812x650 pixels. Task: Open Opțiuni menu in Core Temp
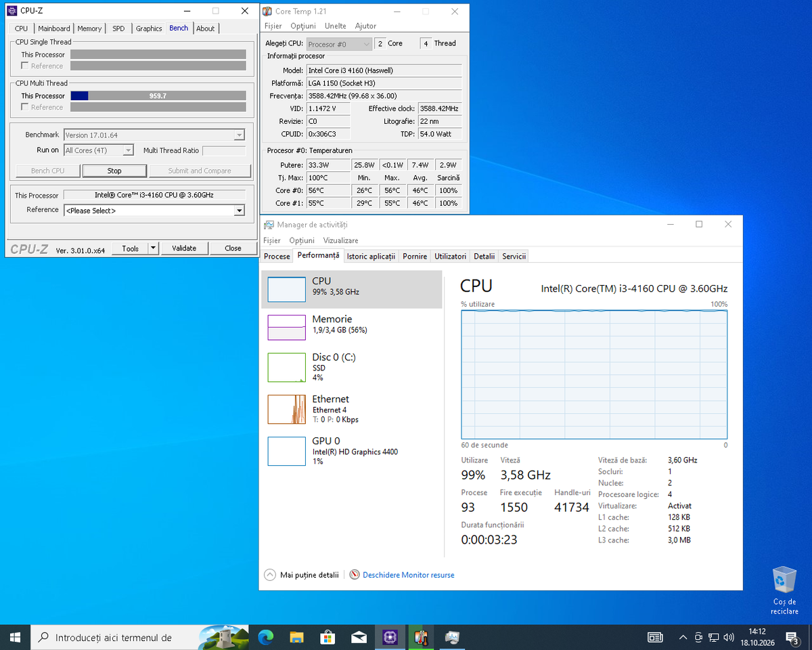tap(303, 26)
